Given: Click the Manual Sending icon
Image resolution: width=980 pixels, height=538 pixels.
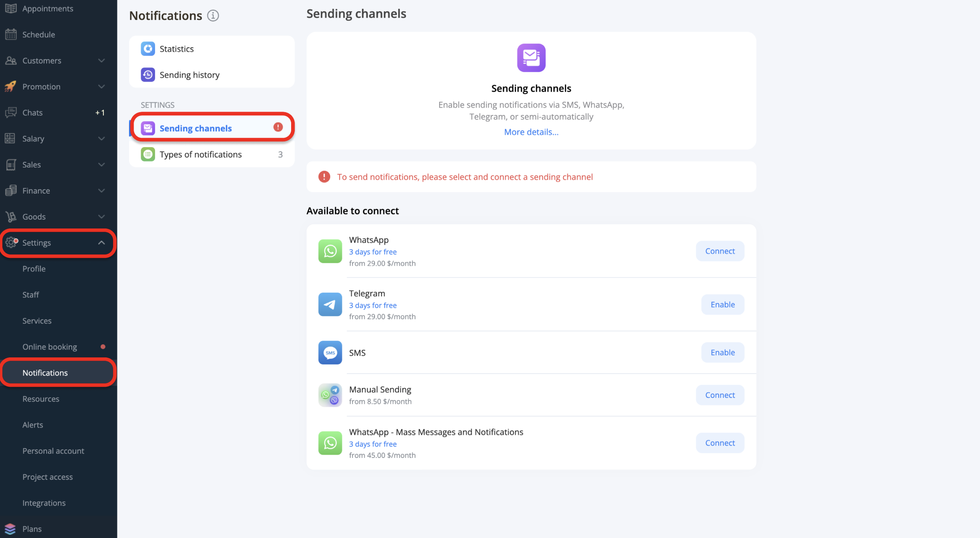Looking at the screenshot, I should [x=330, y=395].
